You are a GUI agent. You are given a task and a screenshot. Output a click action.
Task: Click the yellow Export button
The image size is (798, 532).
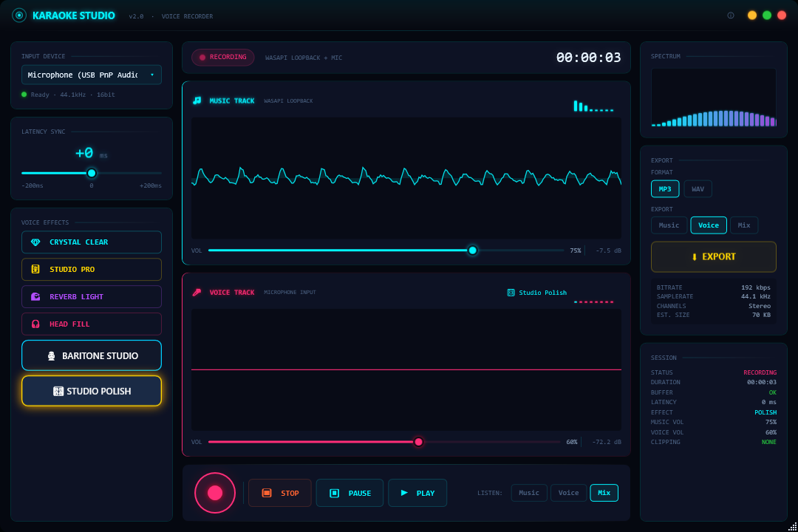[714, 256]
